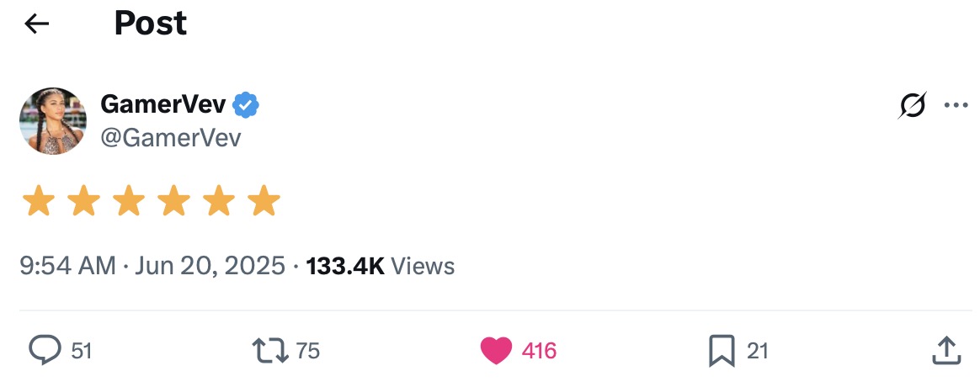Click the like count 416
This screenshot has height=387, width=980.
[x=539, y=350]
